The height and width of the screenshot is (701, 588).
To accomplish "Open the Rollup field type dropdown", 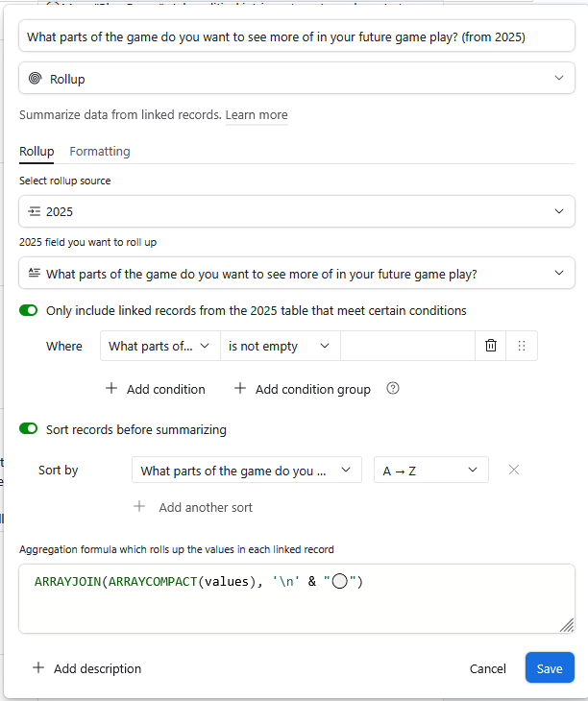I will click(x=297, y=78).
